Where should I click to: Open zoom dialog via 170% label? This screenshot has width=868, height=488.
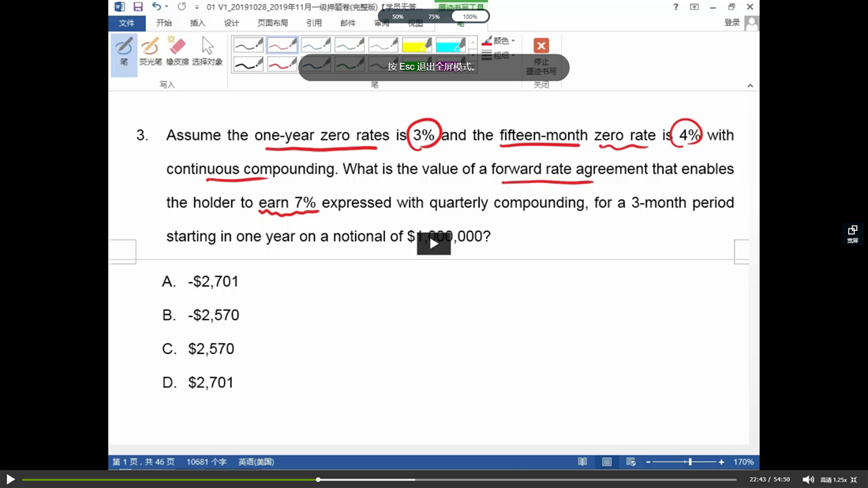pyautogui.click(x=743, y=462)
